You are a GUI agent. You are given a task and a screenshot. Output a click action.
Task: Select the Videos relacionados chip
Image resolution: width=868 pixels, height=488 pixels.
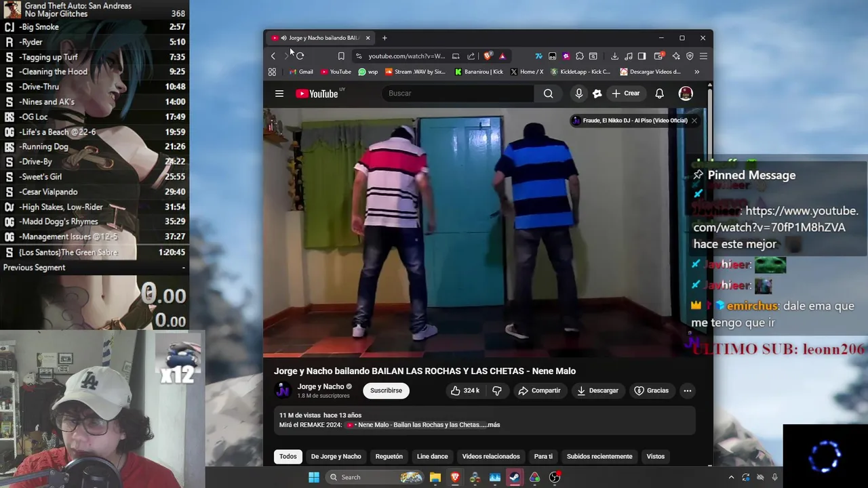[491, 456]
